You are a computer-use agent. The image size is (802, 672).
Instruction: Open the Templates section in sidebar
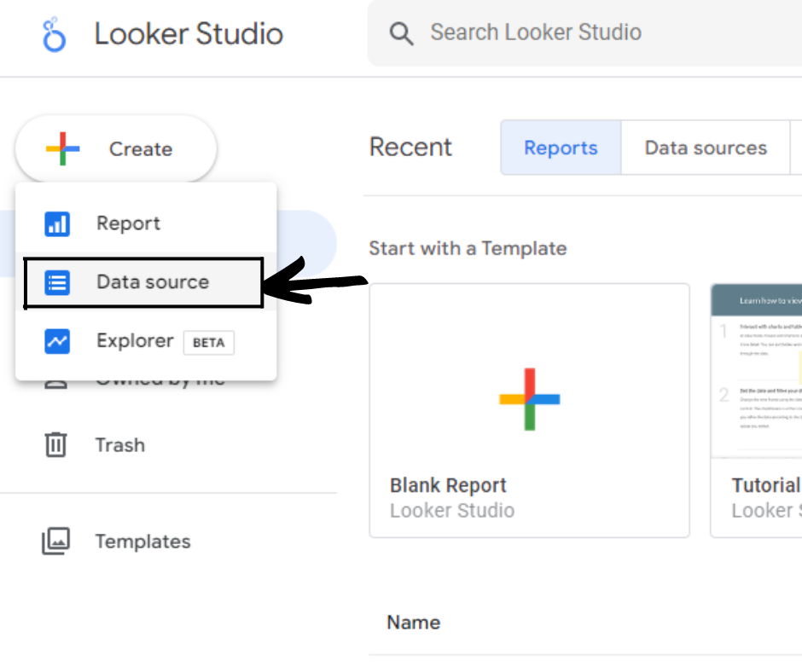tap(142, 542)
